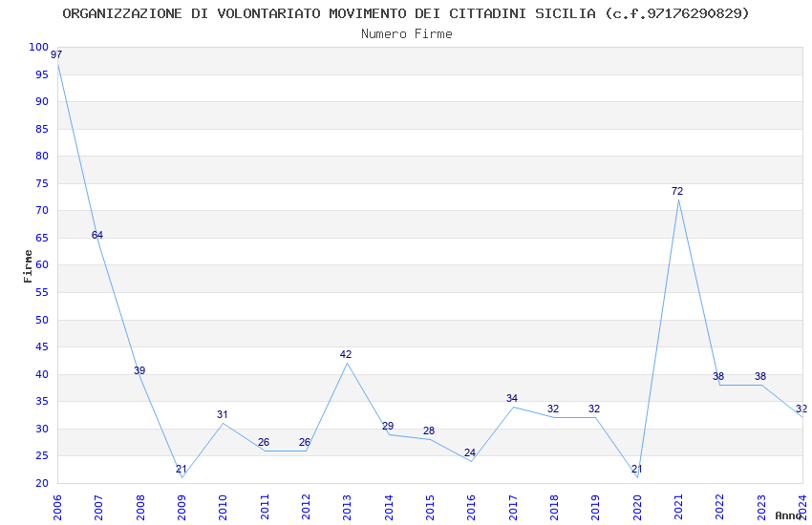This screenshot has width=812, height=525.
Task: Click x-axis year label 2011
Action: click(264, 507)
